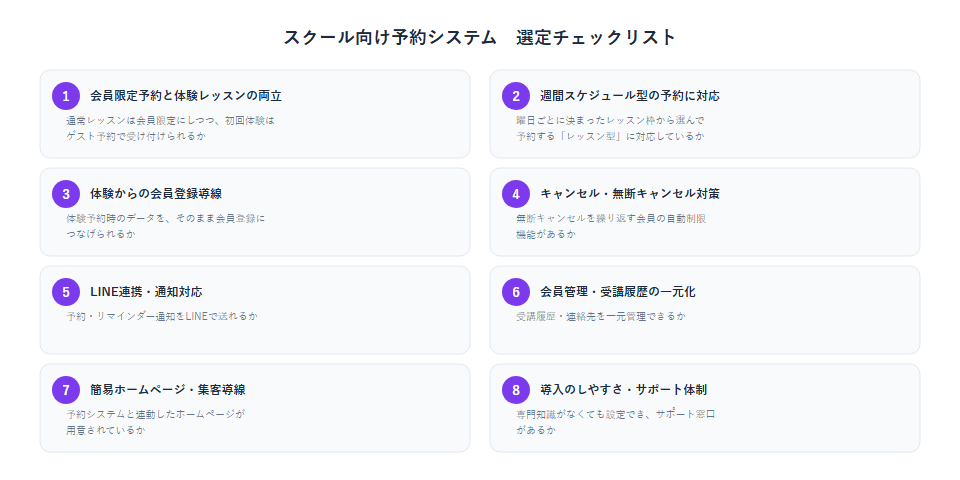Click the purple number 4 badge
960x480 pixels.
point(516,194)
